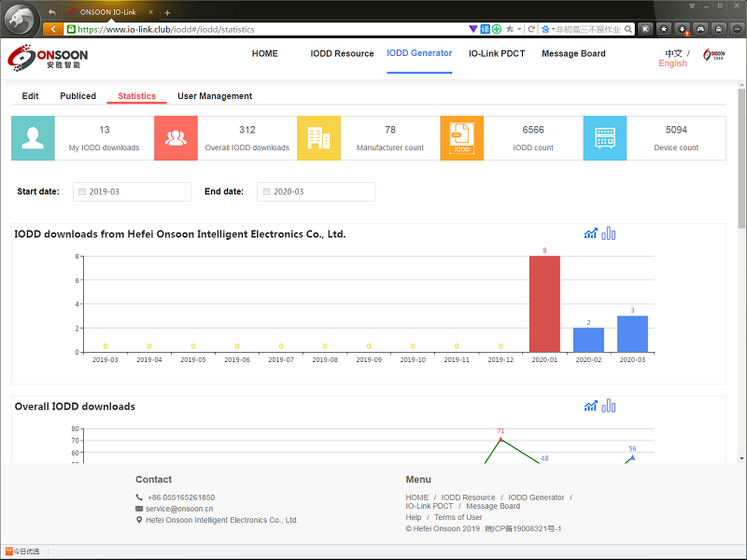Click the footer Message Board link
The image size is (747, 560).
[x=493, y=506]
